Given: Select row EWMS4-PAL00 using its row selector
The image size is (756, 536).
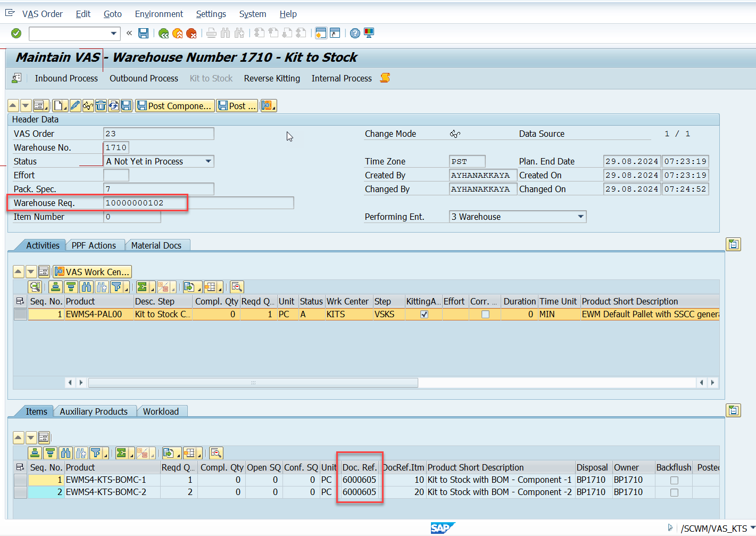Looking at the screenshot, I should coord(20,314).
